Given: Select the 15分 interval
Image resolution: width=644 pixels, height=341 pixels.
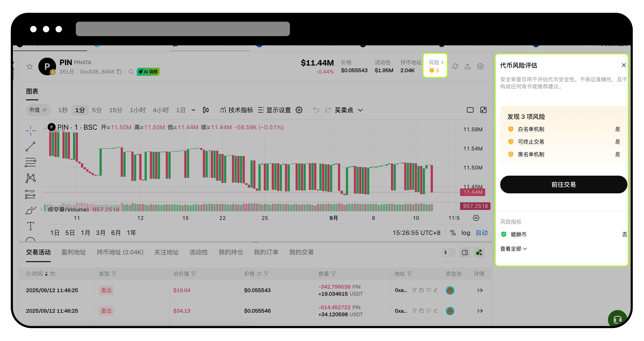Looking at the screenshot, I should coord(116,110).
